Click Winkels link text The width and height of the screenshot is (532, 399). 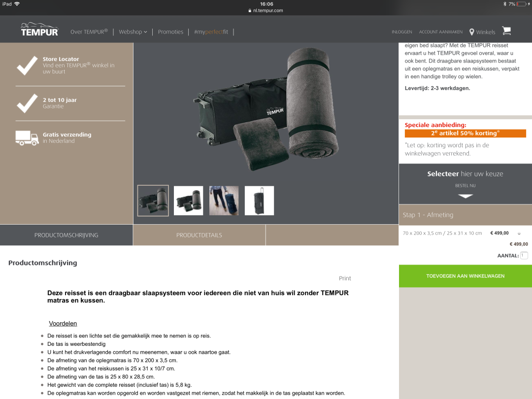pyautogui.click(x=486, y=32)
